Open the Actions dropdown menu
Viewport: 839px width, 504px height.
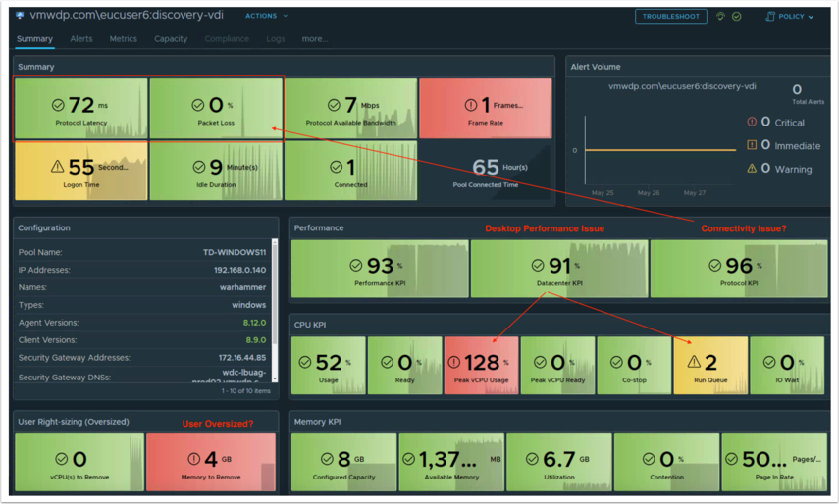click(x=266, y=17)
